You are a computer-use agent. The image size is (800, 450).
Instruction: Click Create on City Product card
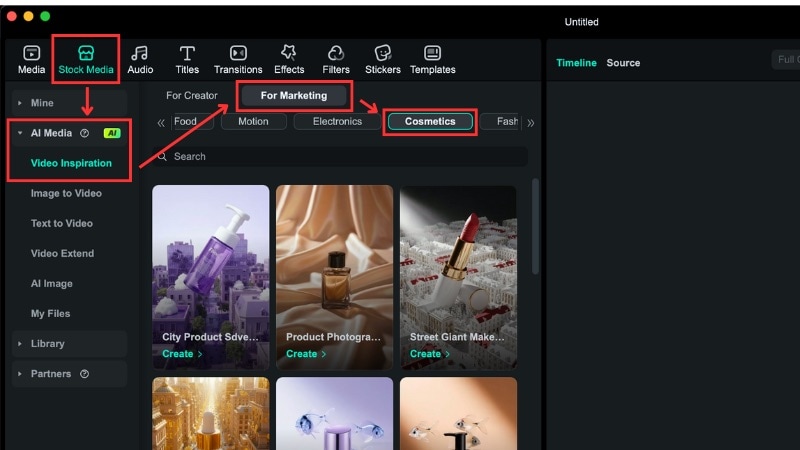click(182, 354)
